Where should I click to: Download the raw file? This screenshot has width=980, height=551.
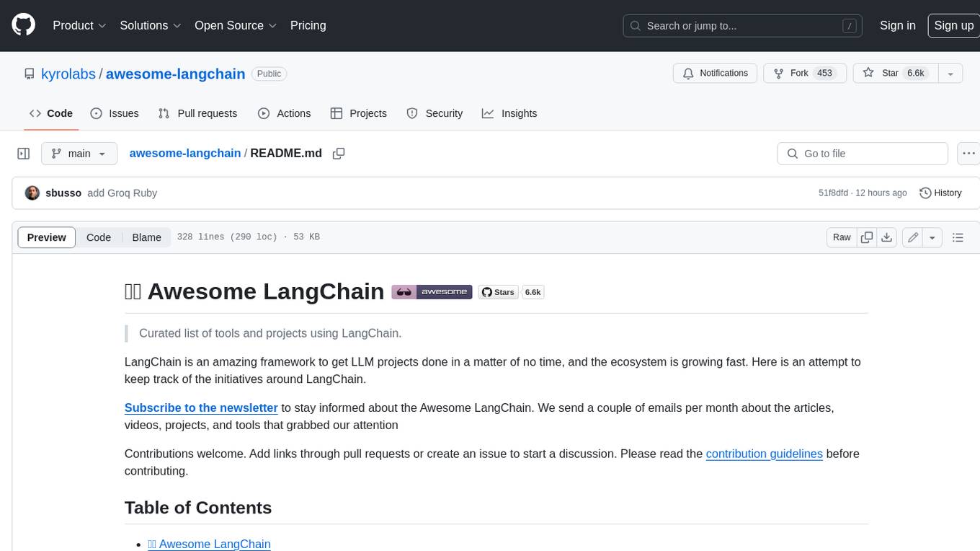tap(887, 237)
